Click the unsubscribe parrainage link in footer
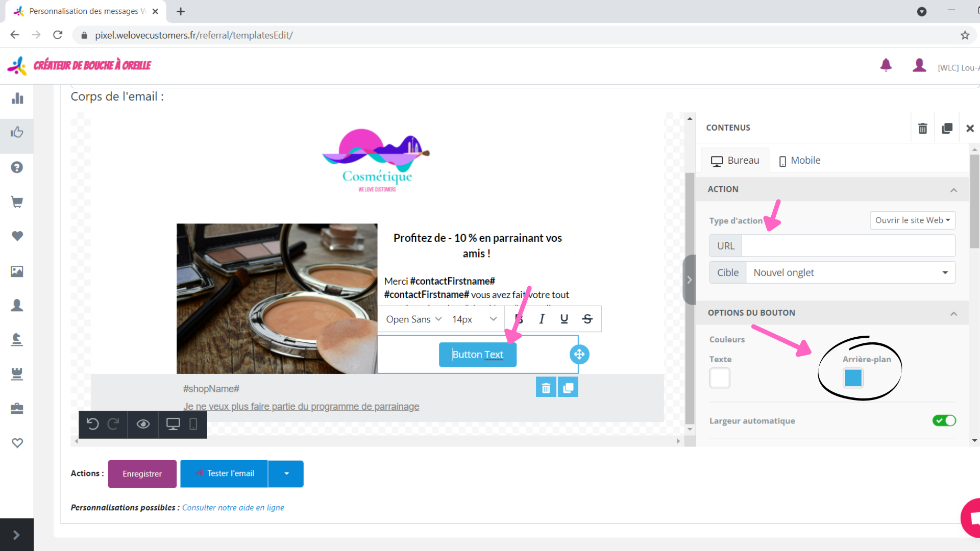This screenshot has width=980, height=551. pos(301,407)
